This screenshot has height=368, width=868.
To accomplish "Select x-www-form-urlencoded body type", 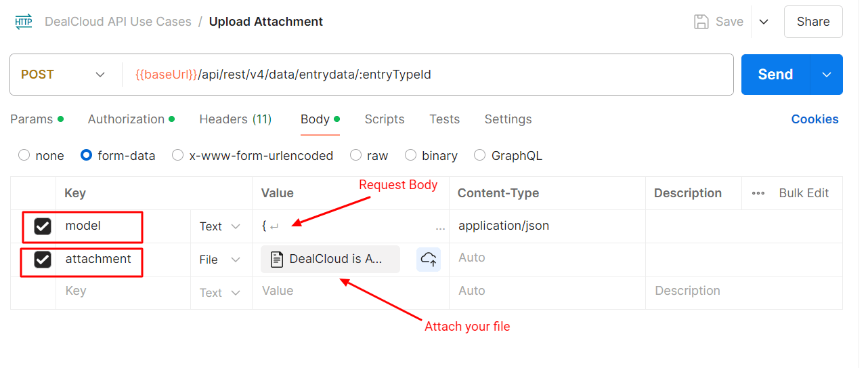I will pos(177,155).
